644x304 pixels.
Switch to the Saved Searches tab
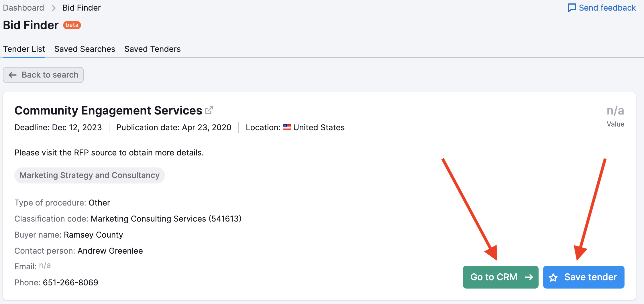(85, 49)
